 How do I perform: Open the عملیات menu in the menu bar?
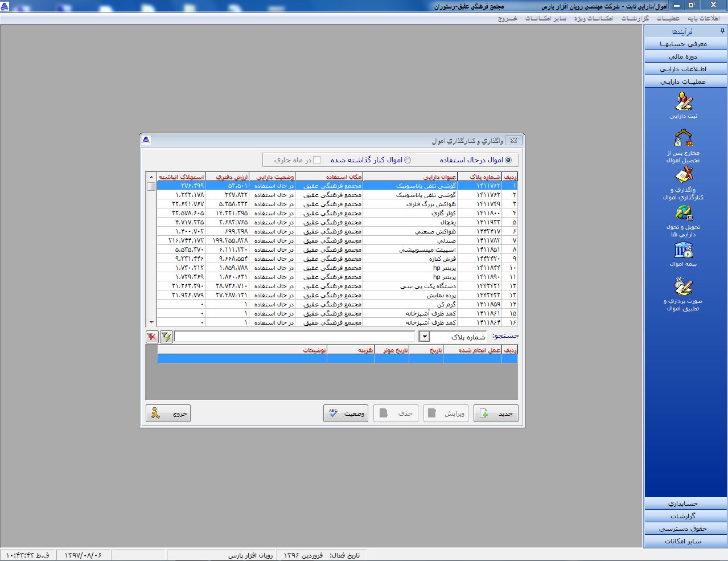[668, 18]
